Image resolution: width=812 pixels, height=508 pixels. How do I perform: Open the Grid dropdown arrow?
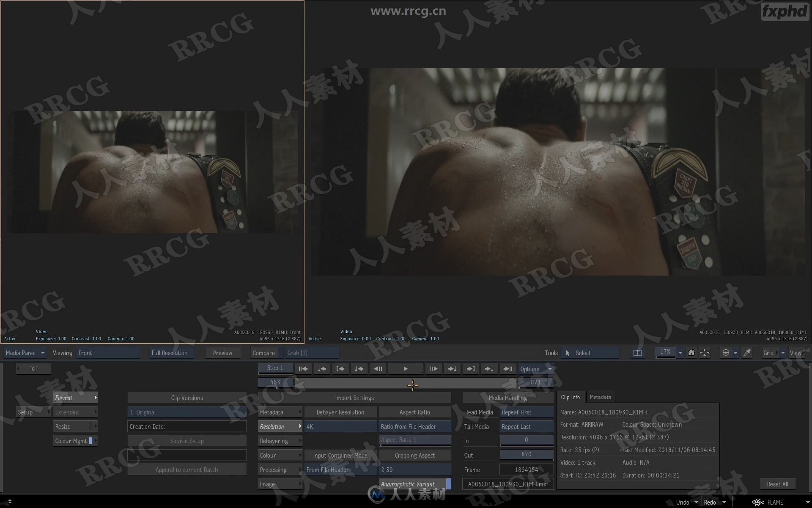(x=783, y=353)
